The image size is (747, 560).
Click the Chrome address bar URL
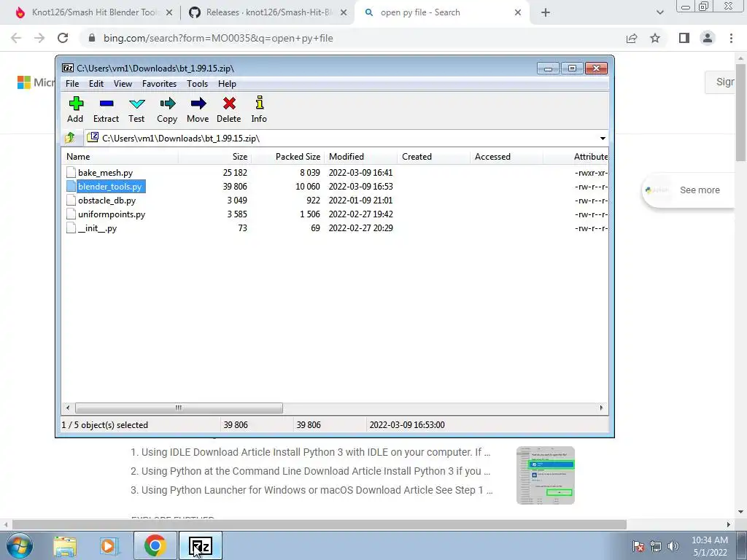pyautogui.click(x=217, y=38)
